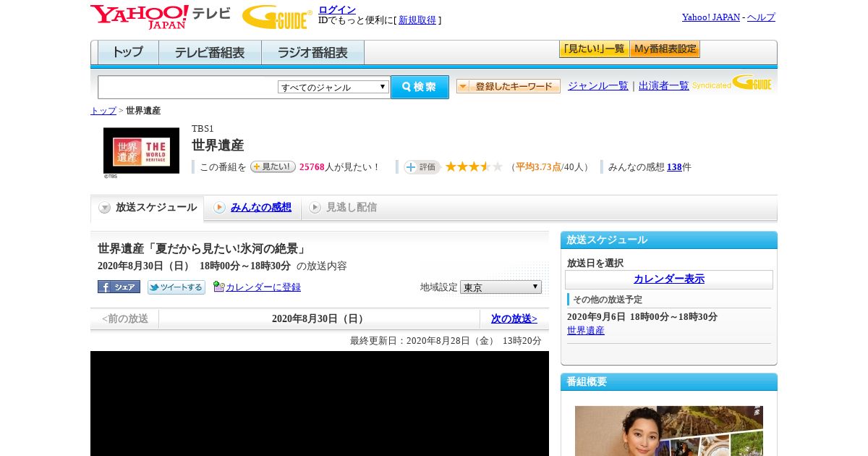Open the テレビ番組表 navigation tab
The height and width of the screenshot is (456, 868).
click(210, 53)
